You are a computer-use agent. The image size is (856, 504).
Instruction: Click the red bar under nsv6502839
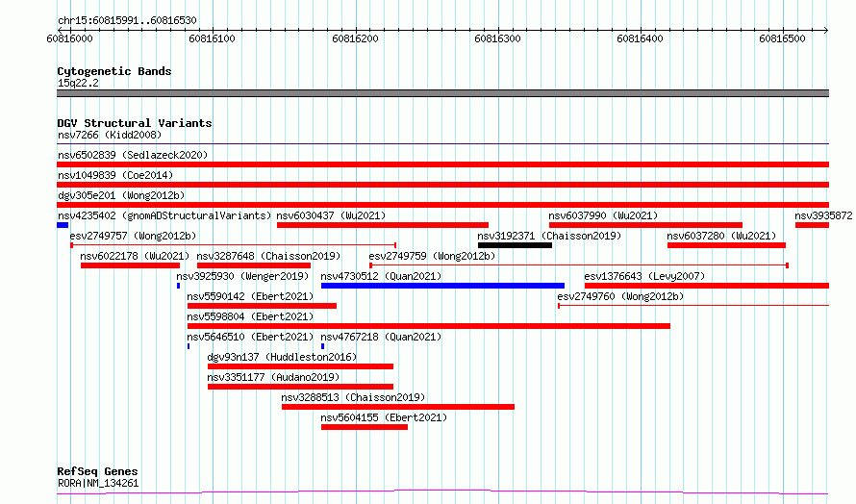coord(442,164)
